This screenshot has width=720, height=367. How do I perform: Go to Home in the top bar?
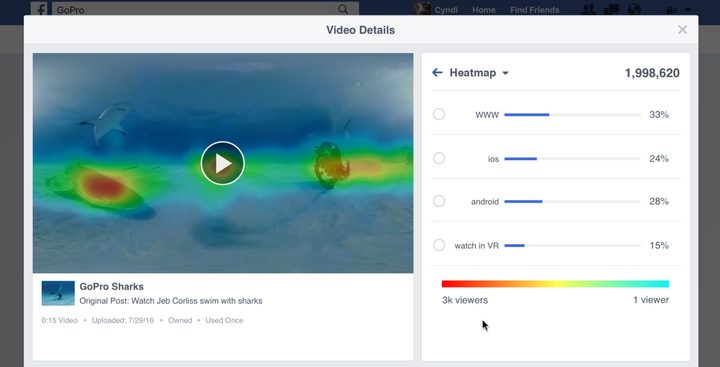(484, 10)
